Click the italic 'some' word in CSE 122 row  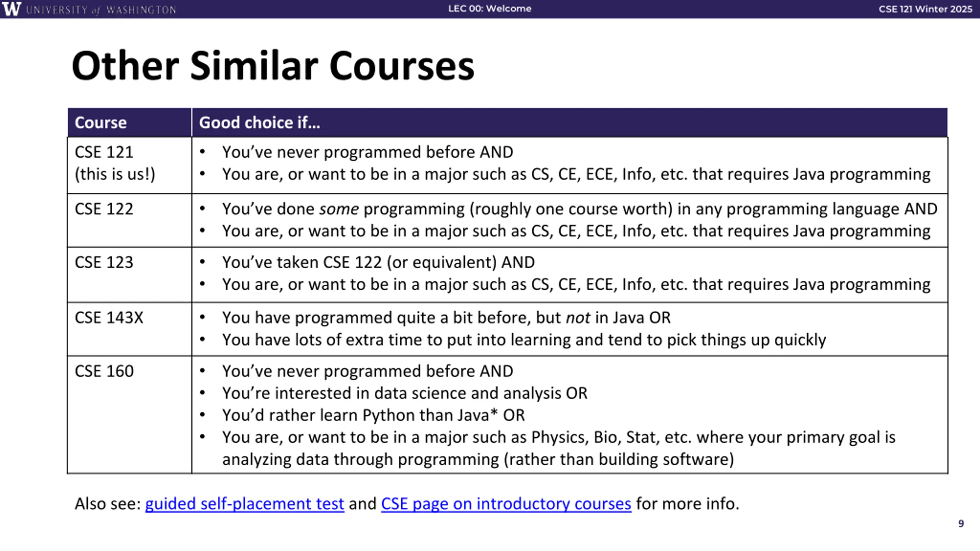click(339, 209)
